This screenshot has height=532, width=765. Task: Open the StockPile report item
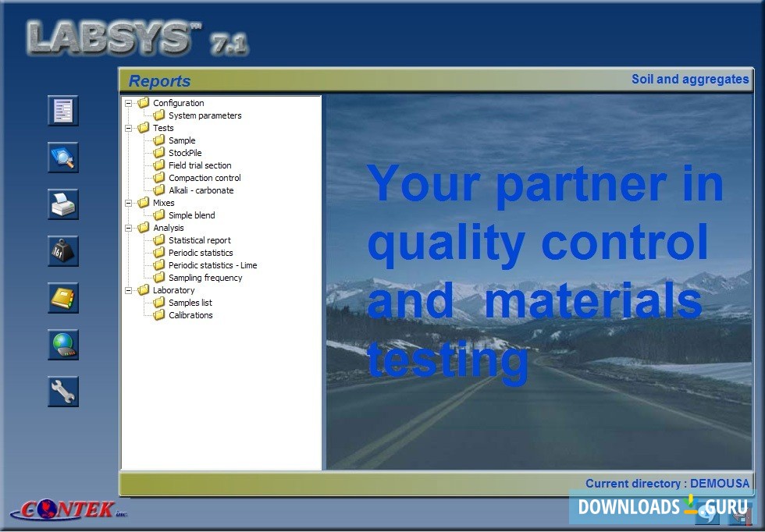pyautogui.click(x=185, y=153)
